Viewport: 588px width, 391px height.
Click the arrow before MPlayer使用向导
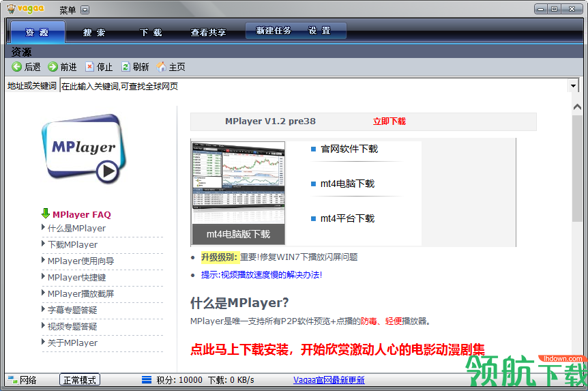pos(44,260)
